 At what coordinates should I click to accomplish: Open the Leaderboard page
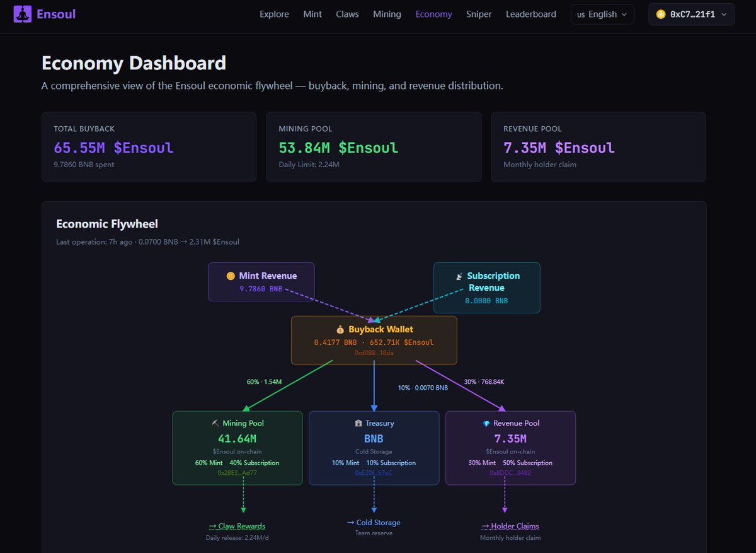[x=531, y=14]
